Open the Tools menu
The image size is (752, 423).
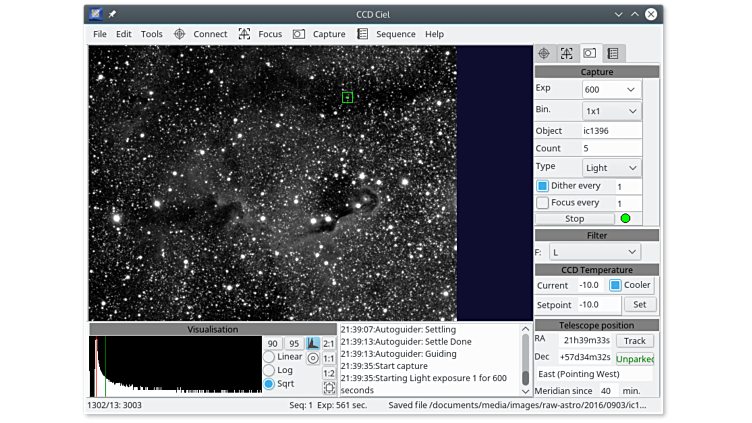pos(152,34)
